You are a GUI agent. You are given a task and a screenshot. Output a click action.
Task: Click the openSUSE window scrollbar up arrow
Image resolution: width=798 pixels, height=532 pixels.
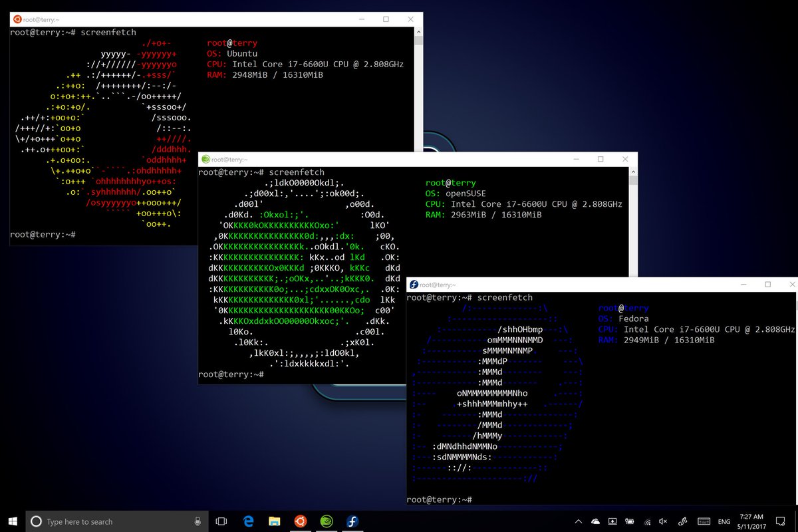(632, 172)
